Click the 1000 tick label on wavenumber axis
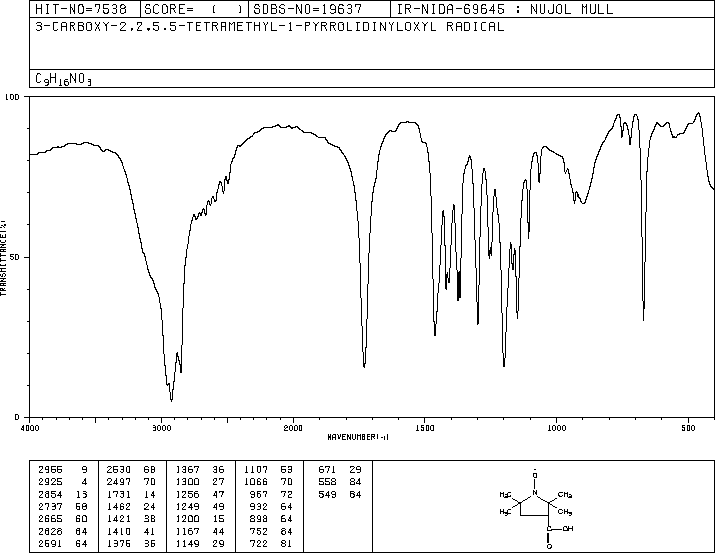This screenshot has width=715, height=553. (x=556, y=428)
